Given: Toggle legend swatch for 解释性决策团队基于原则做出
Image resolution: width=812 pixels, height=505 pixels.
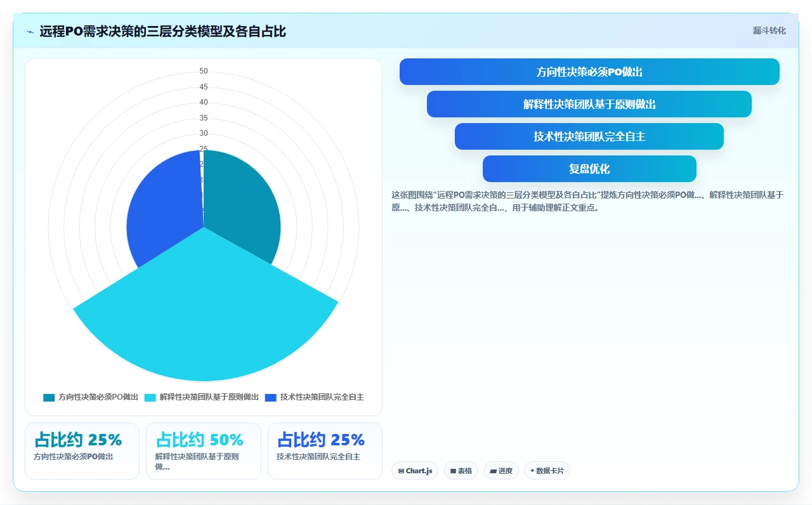Looking at the screenshot, I should pyautogui.click(x=150, y=397).
